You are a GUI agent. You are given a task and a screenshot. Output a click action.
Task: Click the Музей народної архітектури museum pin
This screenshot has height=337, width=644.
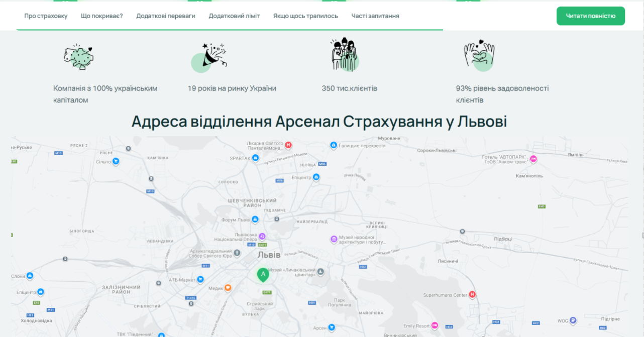click(334, 240)
